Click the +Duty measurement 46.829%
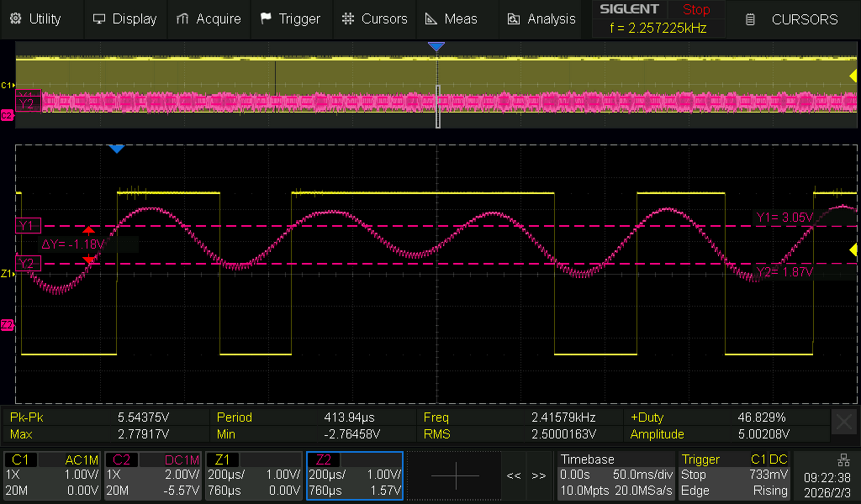This screenshot has height=504, width=861. click(x=762, y=417)
